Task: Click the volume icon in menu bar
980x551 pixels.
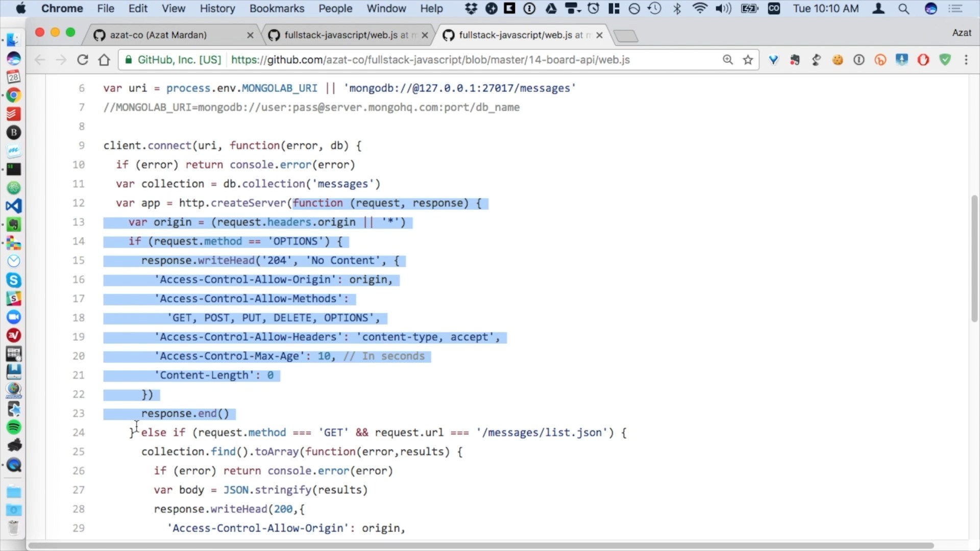Action: (x=723, y=9)
